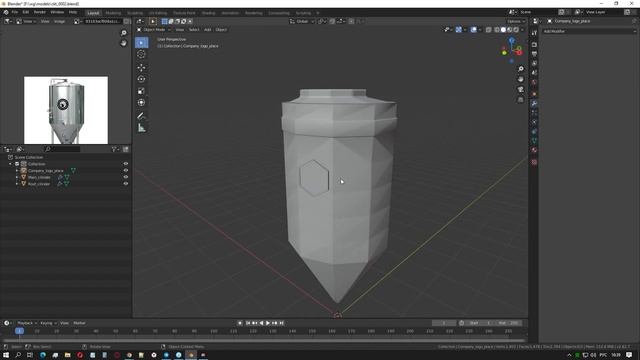The image size is (640, 360).
Task: Select the Move tool in viewport toolbar
Action: [x=141, y=67]
